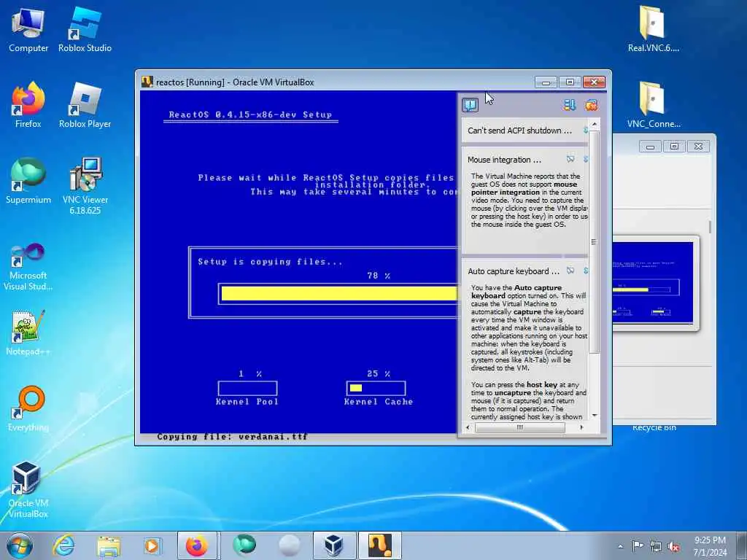Image resolution: width=747 pixels, height=560 pixels.
Task: Open help for Auto capture keyboard notification
Action: point(570,271)
